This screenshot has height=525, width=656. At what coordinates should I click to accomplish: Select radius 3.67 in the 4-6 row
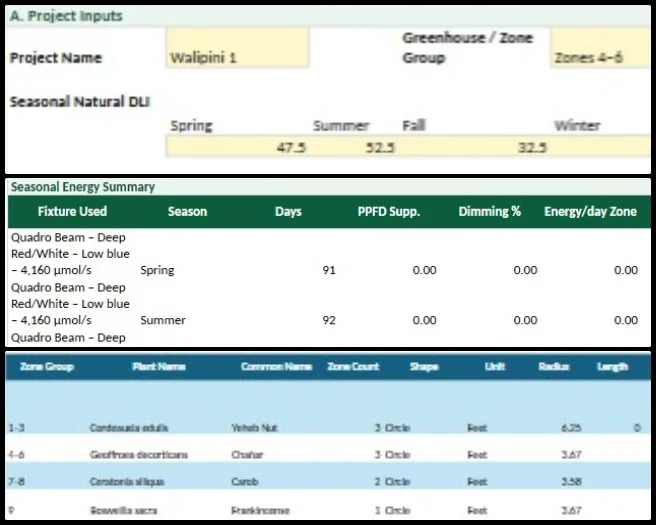(x=571, y=454)
